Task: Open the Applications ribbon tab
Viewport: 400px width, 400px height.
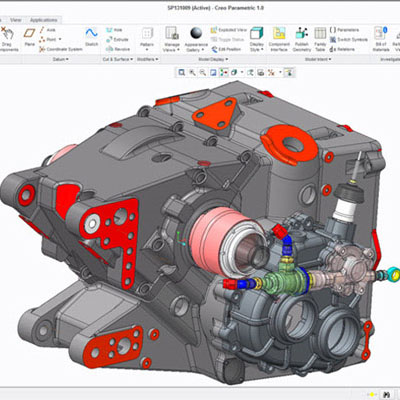Action: tap(43, 20)
